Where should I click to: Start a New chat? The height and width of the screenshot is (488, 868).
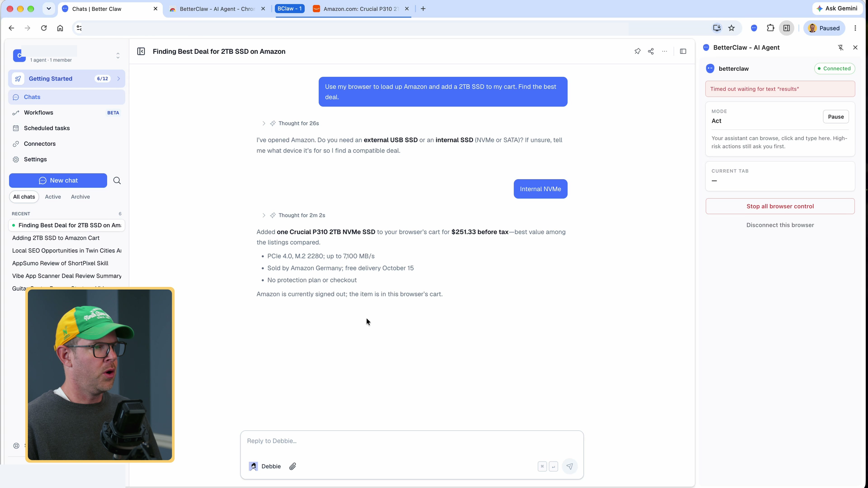pos(58,180)
